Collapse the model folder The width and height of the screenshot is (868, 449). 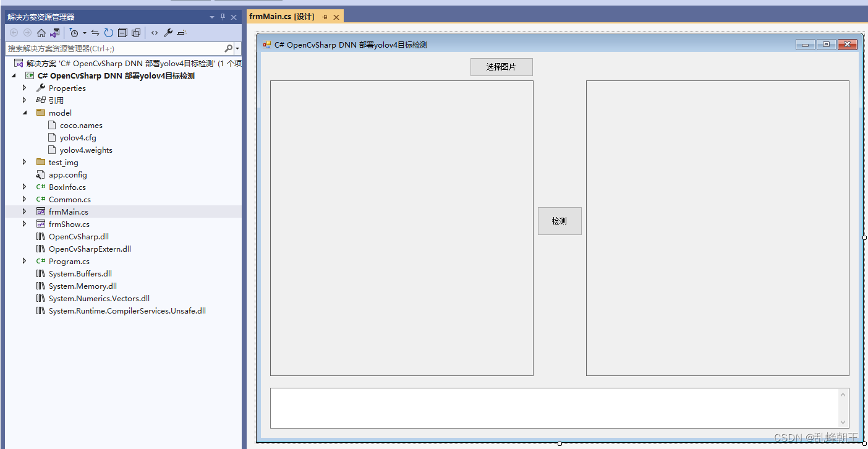25,113
